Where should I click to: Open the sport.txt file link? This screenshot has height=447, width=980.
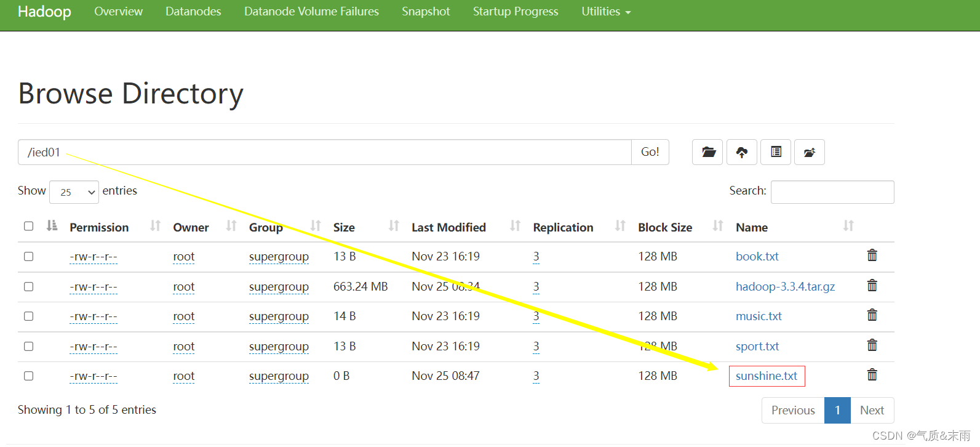click(x=757, y=346)
